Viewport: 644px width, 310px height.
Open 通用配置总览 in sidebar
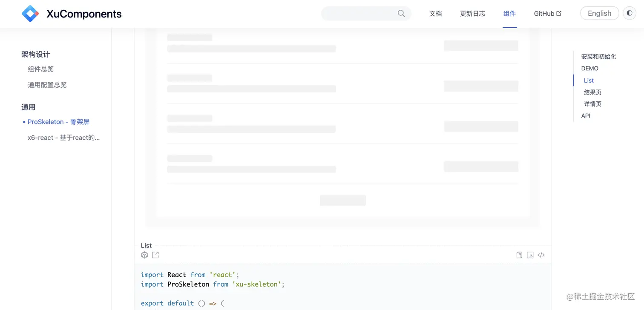(47, 85)
